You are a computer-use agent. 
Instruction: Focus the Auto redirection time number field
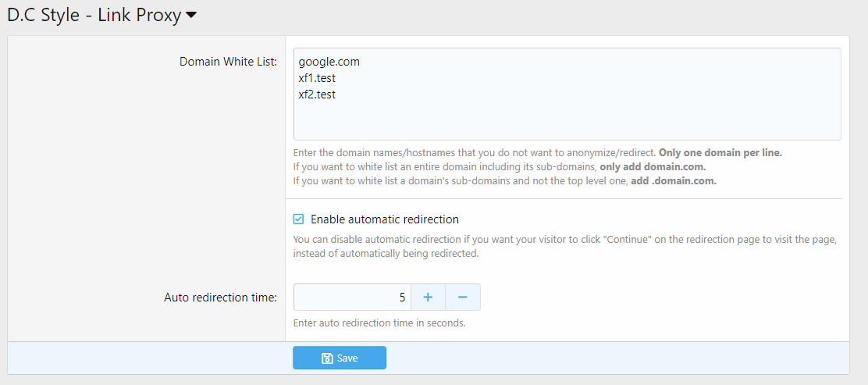(352, 298)
